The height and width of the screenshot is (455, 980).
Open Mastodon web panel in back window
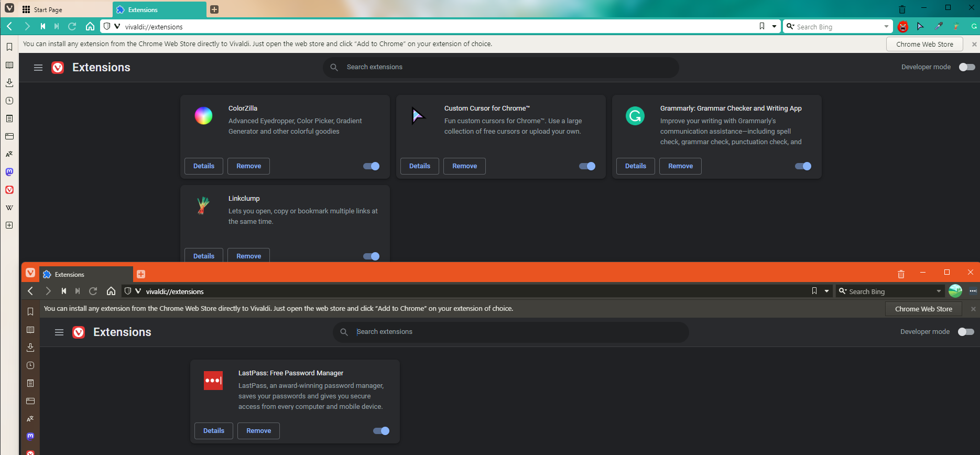9,172
